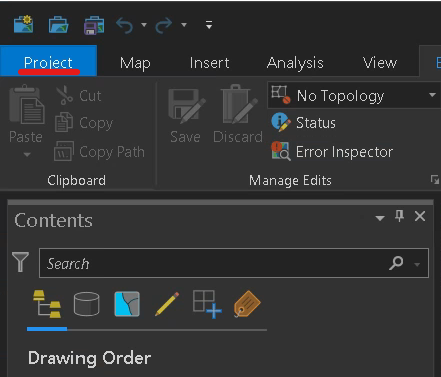
Task: Click the Save Project disk icon
Action: pyautogui.click(x=94, y=25)
